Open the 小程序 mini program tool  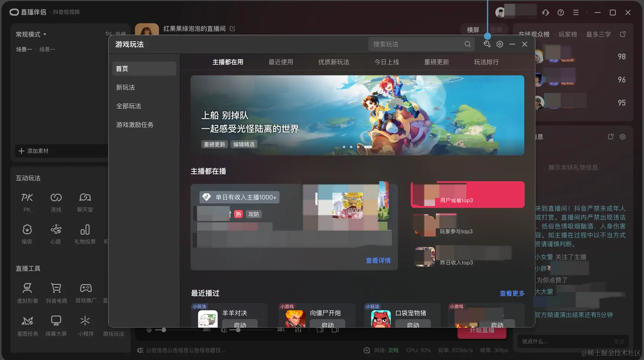pos(85,321)
